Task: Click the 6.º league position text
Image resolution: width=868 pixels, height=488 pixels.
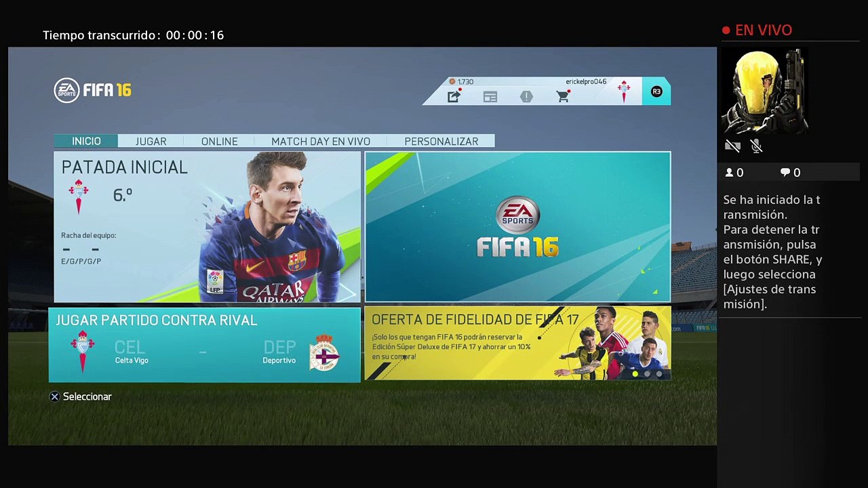Action: click(123, 195)
